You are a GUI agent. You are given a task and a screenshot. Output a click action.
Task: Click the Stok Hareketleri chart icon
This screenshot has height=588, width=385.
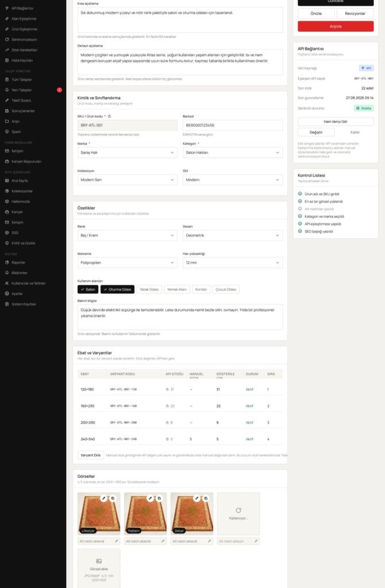[7, 50]
